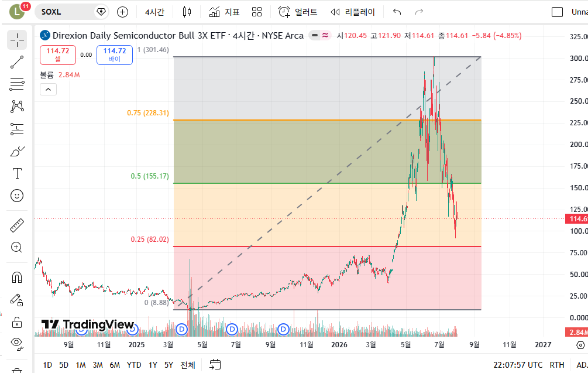The width and height of the screenshot is (588, 373).
Task: Collapse the indicator legend chevron
Action: point(48,90)
